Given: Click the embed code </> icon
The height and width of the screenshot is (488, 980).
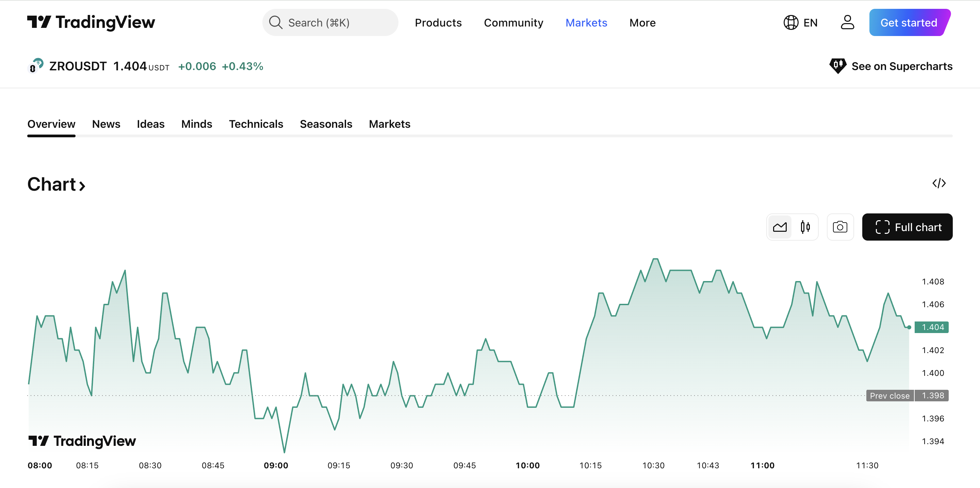Looking at the screenshot, I should [x=939, y=184].
